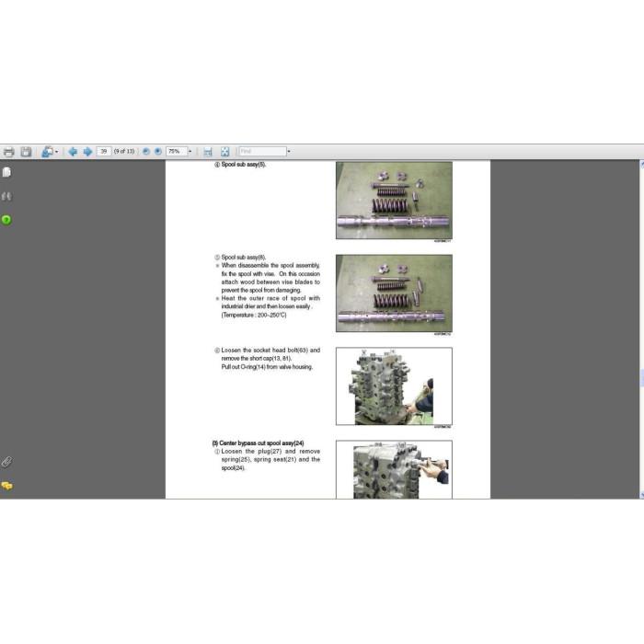Screen dimensions: 644x644
Task: Click the Spool sub assy(5) parts photo
Action: coord(394,201)
